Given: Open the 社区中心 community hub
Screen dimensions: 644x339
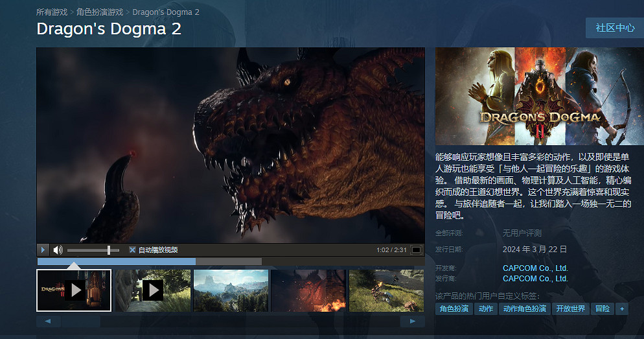Looking at the screenshot, I should [615, 28].
